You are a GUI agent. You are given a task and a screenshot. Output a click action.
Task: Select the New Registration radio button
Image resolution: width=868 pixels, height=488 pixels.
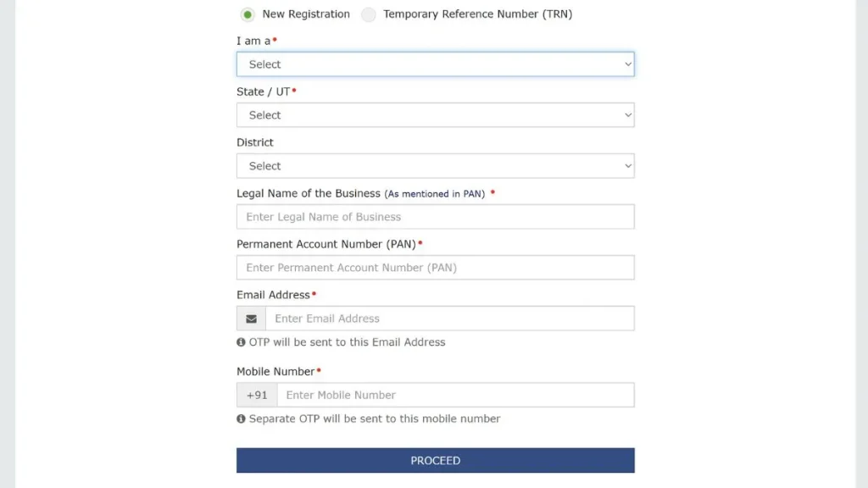tap(248, 14)
